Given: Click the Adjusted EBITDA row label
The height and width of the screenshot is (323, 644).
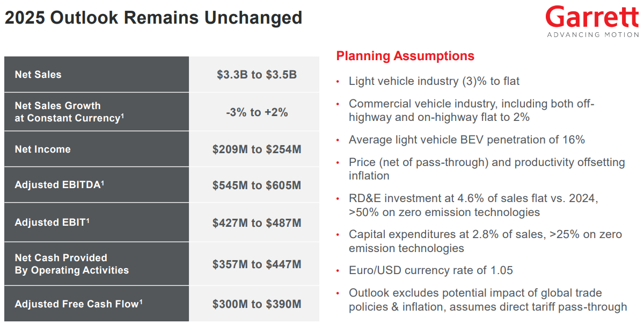Looking at the screenshot, I should (x=60, y=185).
